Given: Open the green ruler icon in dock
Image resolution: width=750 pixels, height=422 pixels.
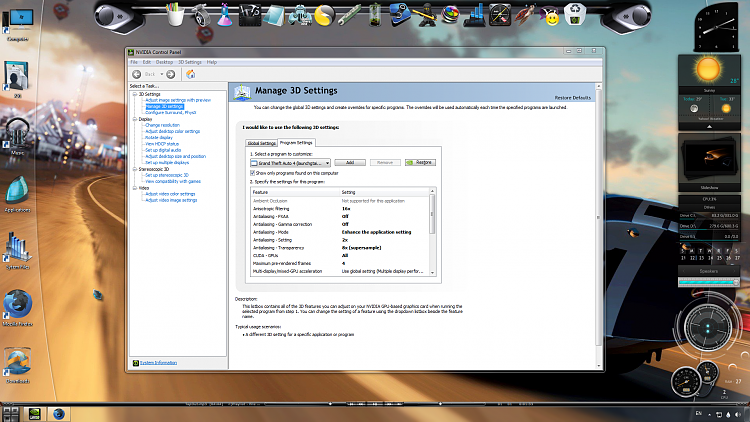Looking at the screenshot, I should pos(350,15).
